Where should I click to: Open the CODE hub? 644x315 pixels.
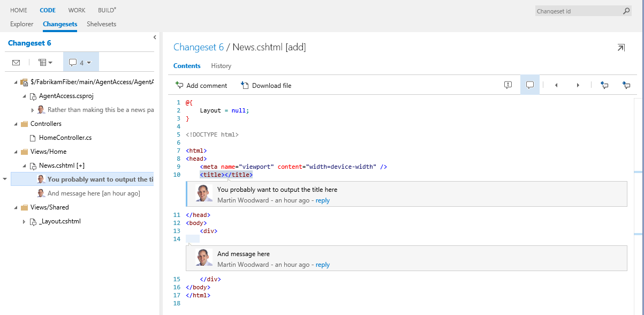(48, 10)
